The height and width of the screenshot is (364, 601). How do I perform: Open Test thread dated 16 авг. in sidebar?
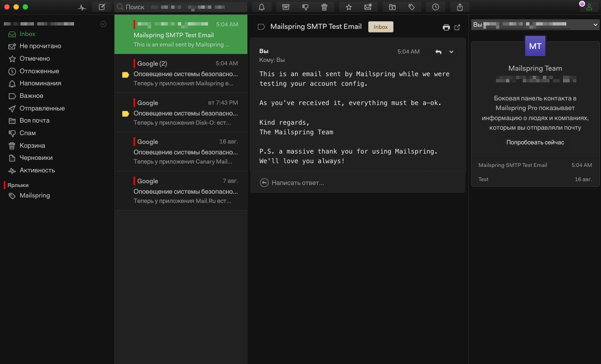coord(535,179)
